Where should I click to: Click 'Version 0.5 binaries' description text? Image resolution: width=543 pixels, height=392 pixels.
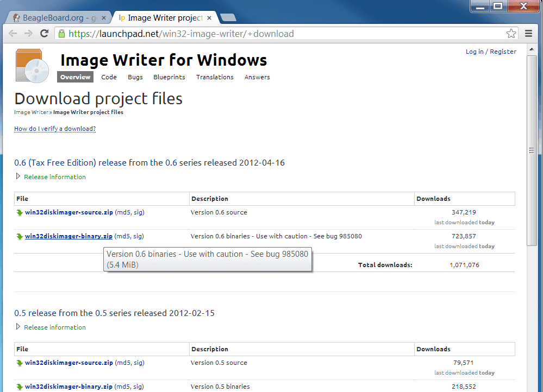220,387
